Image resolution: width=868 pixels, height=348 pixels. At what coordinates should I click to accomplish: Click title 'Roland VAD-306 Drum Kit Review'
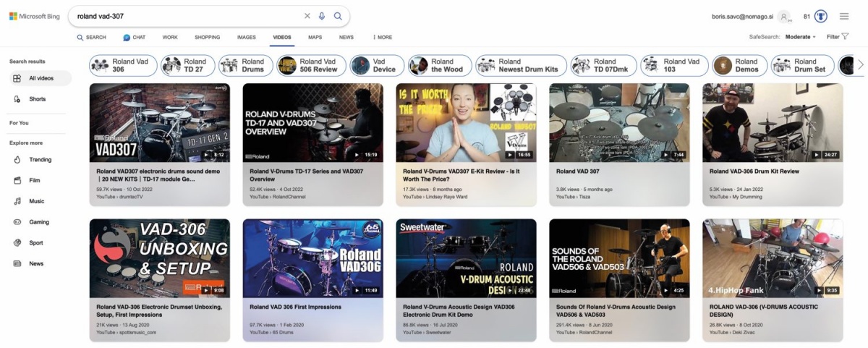(x=754, y=171)
